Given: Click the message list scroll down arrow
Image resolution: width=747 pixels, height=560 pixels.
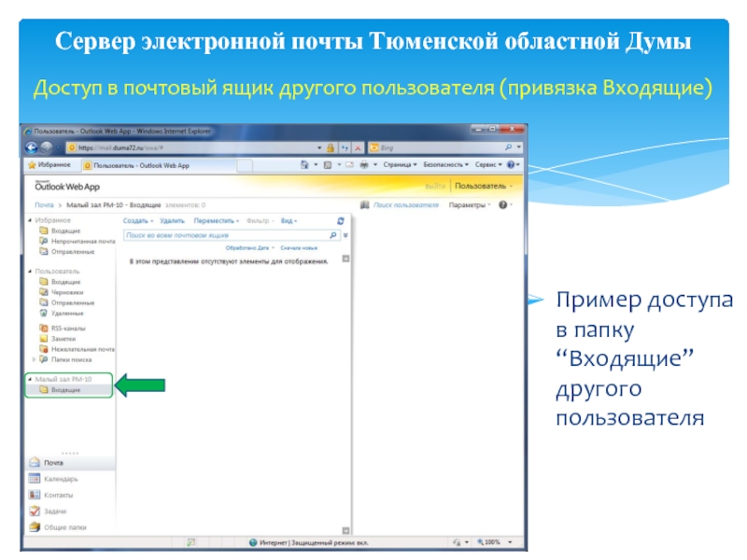Looking at the screenshot, I should tap(345, 530).
